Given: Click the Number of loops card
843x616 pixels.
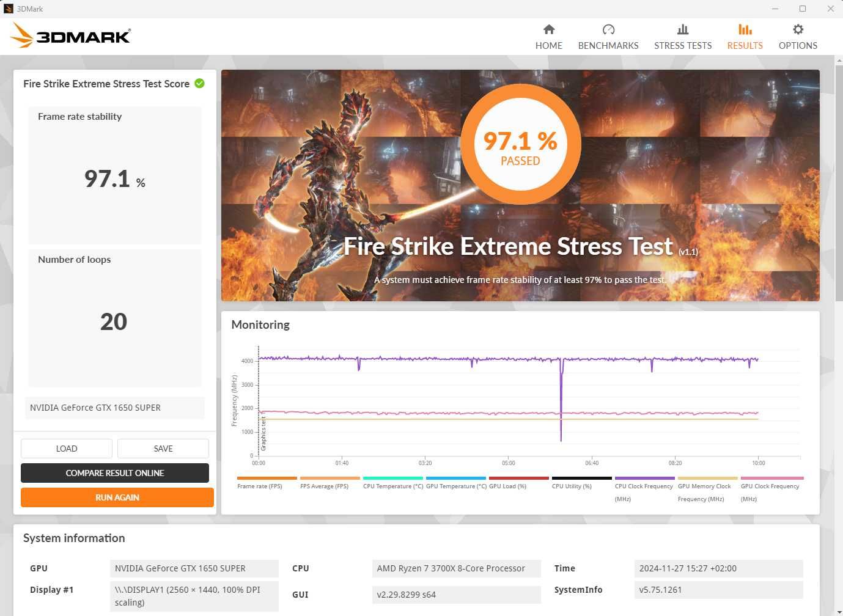Looking at the screenshot, I should (x=115, y=318).
